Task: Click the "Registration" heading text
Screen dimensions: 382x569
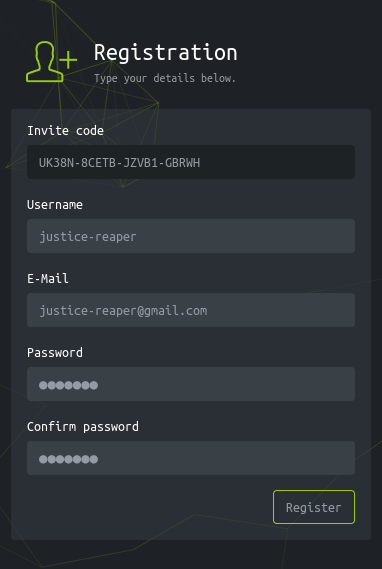Action: click(165, 53)
